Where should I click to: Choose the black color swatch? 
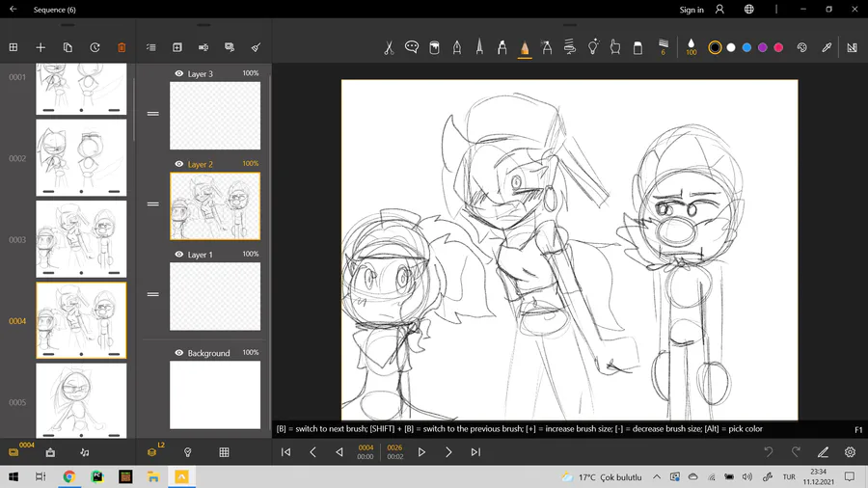[715, 47]
